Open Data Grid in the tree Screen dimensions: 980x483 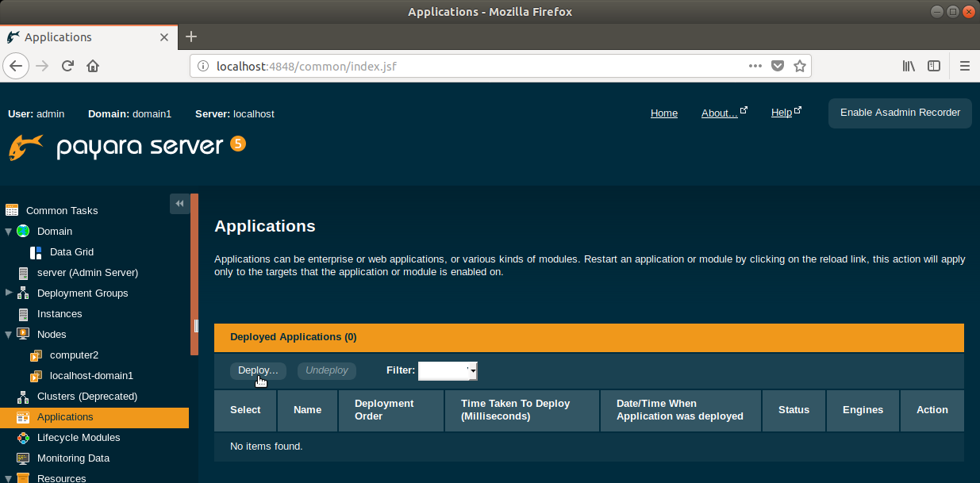pos(71,252)
